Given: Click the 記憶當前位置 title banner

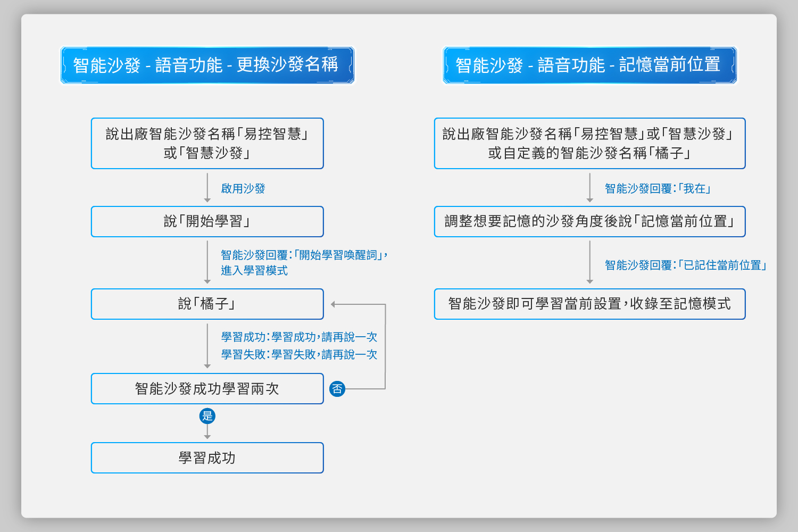Looking at the screenshot, I should [589, 65].
